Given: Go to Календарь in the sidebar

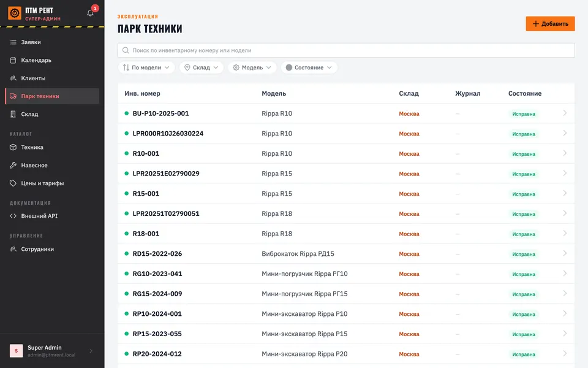Looking at the screenshot, I should (x=52, y=60).
